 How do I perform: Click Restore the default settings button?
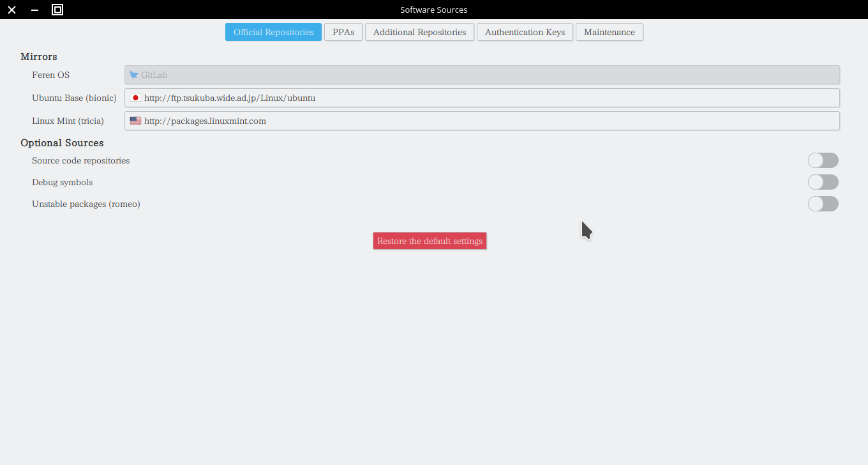click(430, 241)
